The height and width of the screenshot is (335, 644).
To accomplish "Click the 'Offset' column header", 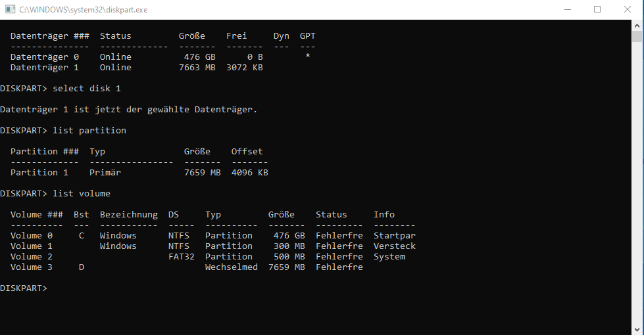I will click(247, 152).
